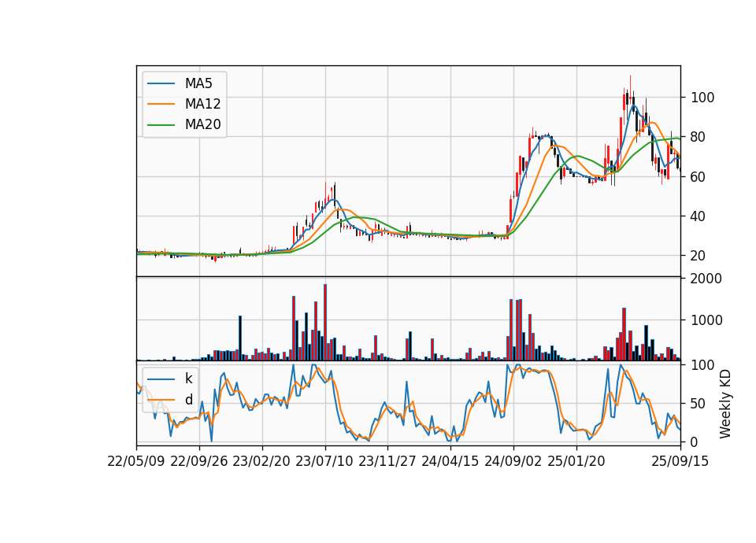Image resolution: width=756 pixels, height=543 pixels.
Task: Click the volume axis value 1000
Action: tap(706, 320)
